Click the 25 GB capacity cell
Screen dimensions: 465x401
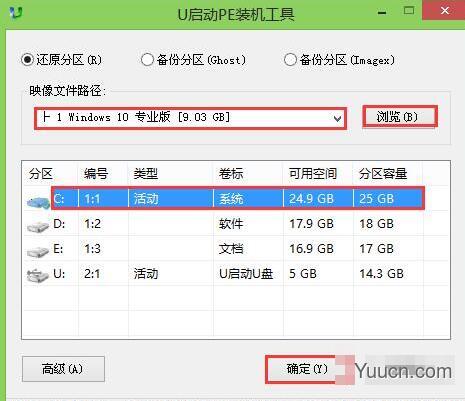[x=376, y=199]
